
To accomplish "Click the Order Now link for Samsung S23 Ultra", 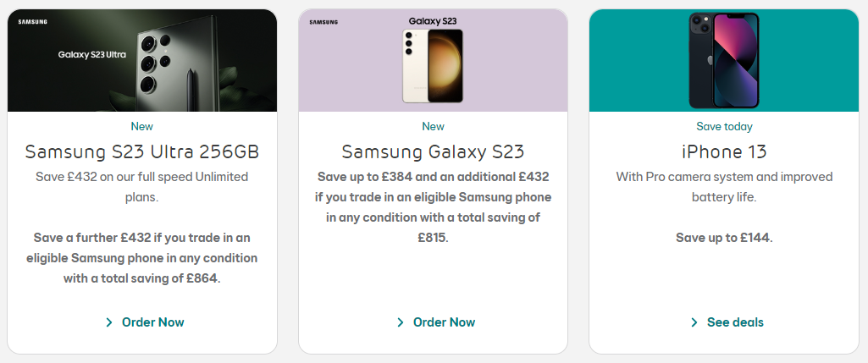I will pos(152,322).
